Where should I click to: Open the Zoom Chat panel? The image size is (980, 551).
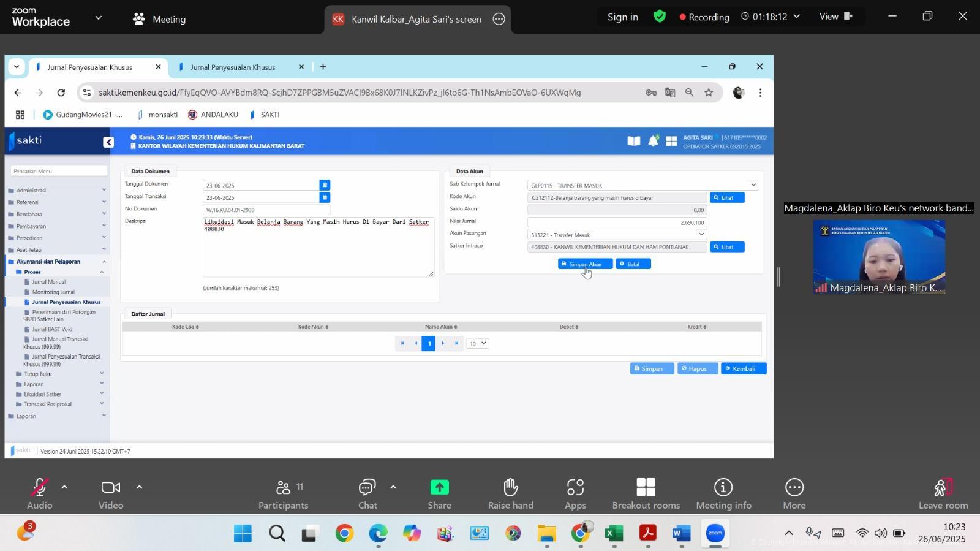click(x=367, y=494)
